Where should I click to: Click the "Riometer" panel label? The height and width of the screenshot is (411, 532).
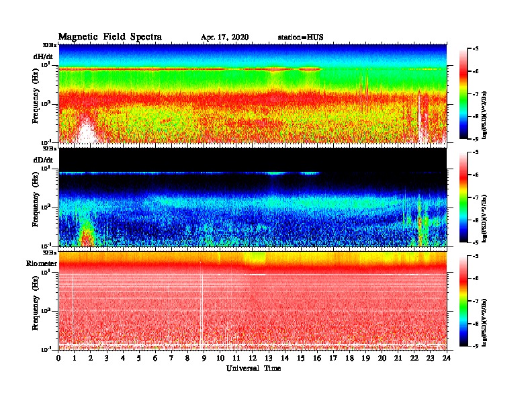pyautogui.click(x=42, y=263)
